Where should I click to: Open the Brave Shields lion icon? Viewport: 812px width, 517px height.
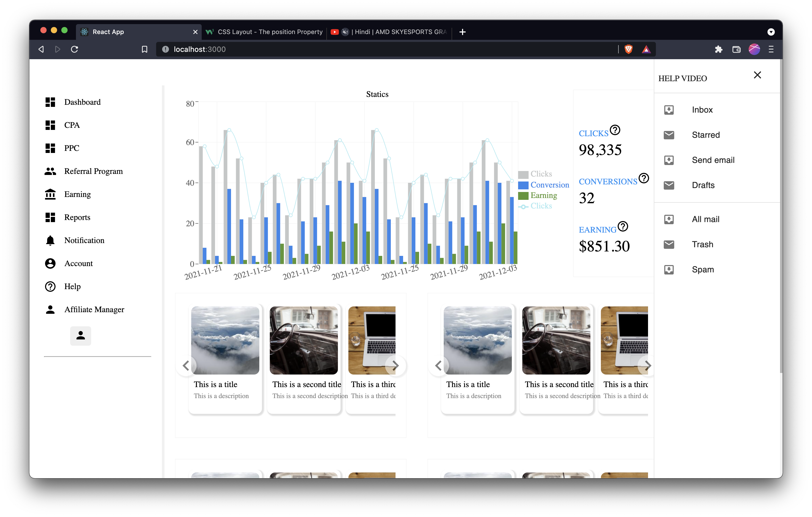(x=628, y=49)
